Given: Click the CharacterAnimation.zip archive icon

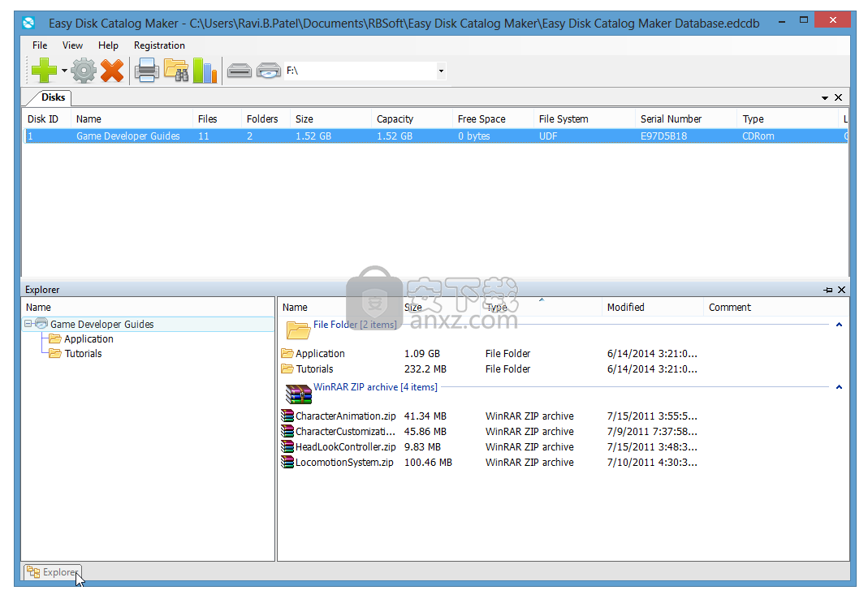Looking at the screenshot, I should point(287,416).
